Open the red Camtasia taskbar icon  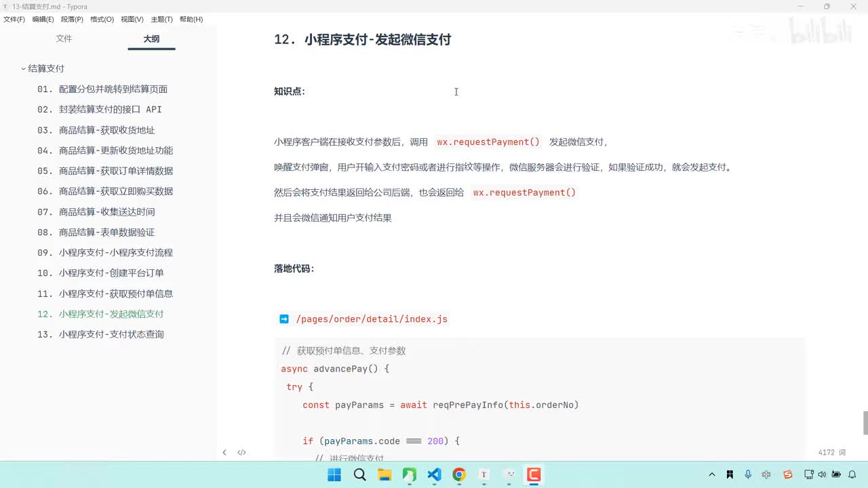(x=534, y=474)
